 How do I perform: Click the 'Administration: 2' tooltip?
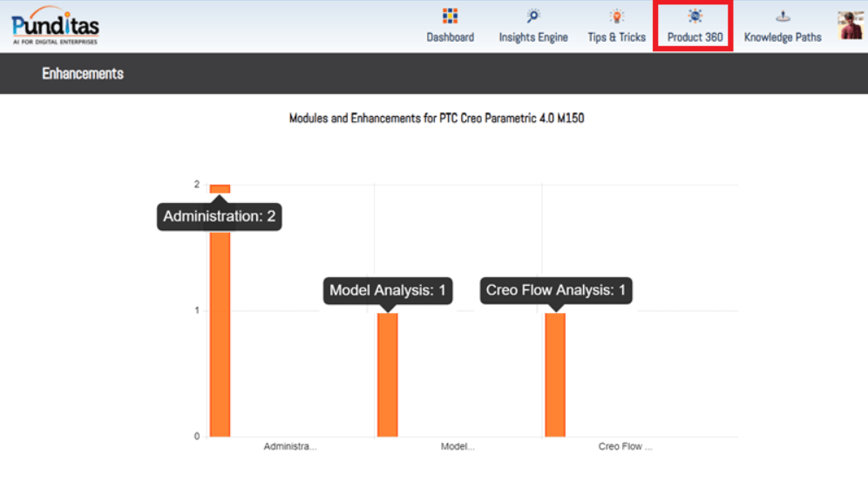point(220,217)
